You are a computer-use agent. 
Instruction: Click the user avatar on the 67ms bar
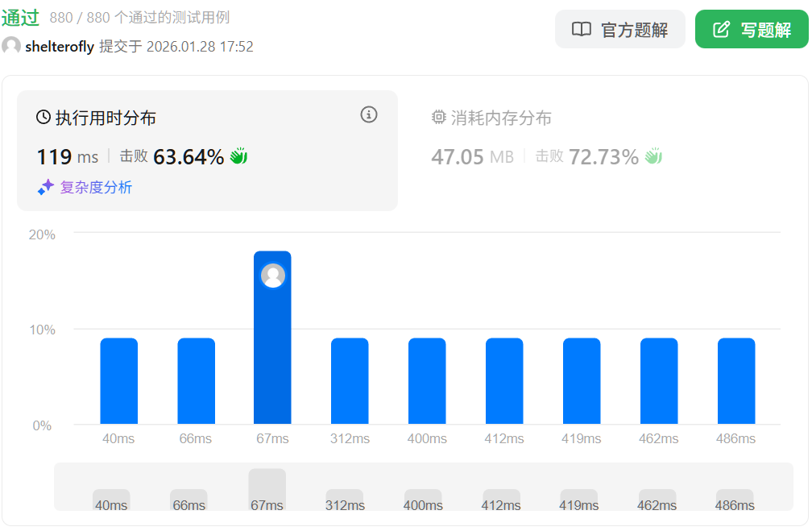[273, 276]
